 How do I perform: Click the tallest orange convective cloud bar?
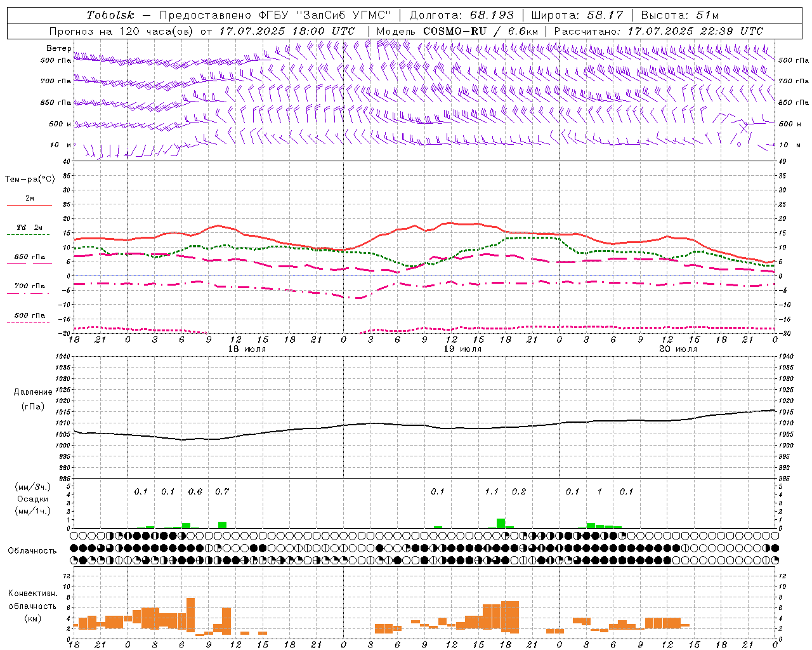190,615
